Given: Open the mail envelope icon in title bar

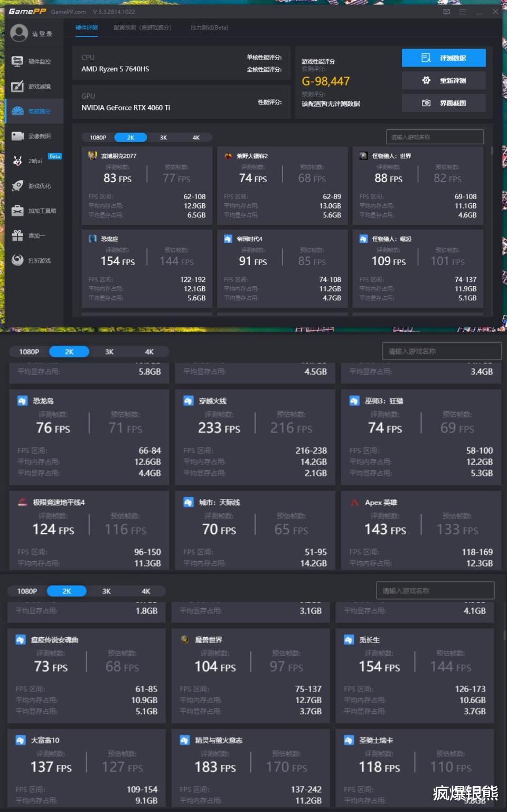Looking at the screenshot, I should [447, 11].
